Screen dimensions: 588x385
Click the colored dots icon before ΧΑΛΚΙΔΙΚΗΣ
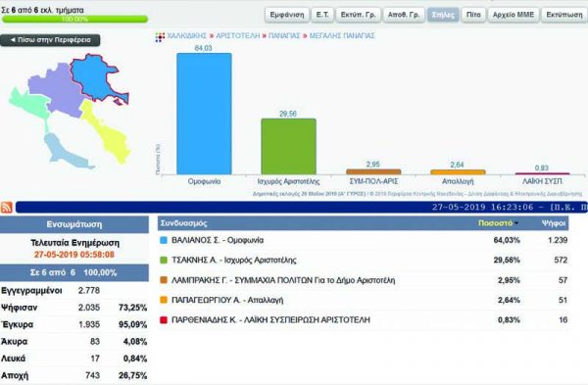[x=160, y=37]
